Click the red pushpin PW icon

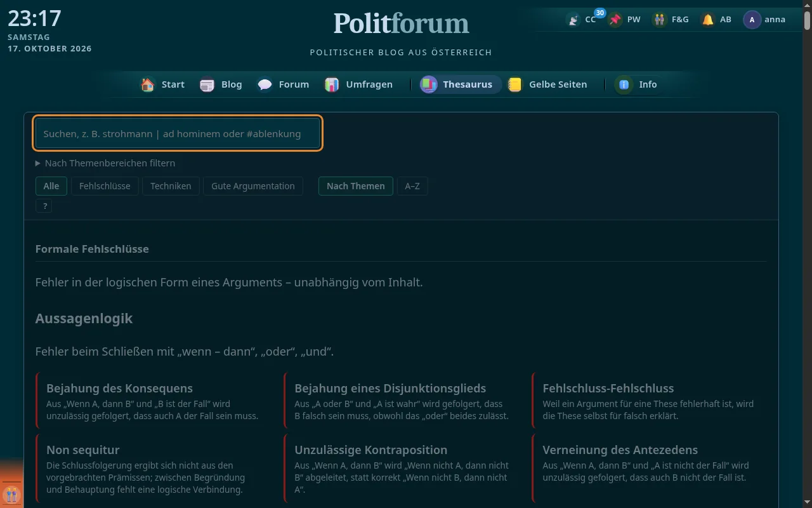pyautogui.click(x=615, y=20)
